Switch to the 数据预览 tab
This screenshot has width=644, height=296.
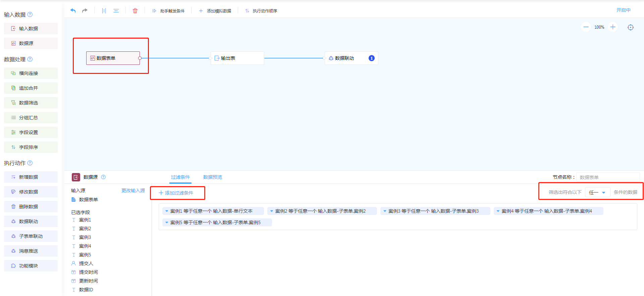pyautogui.click(x=212, y=177)
